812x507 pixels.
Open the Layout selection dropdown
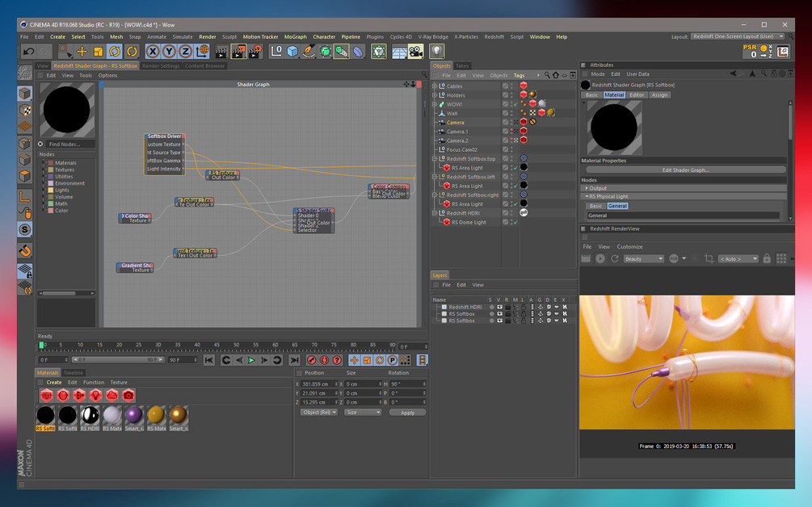738,36
